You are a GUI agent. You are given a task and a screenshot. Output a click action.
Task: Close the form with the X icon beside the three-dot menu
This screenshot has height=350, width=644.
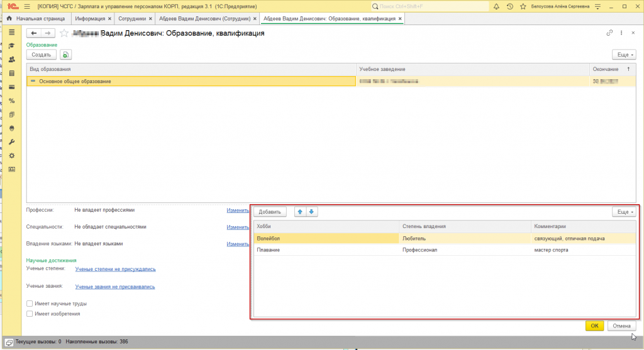pos(633,33)
